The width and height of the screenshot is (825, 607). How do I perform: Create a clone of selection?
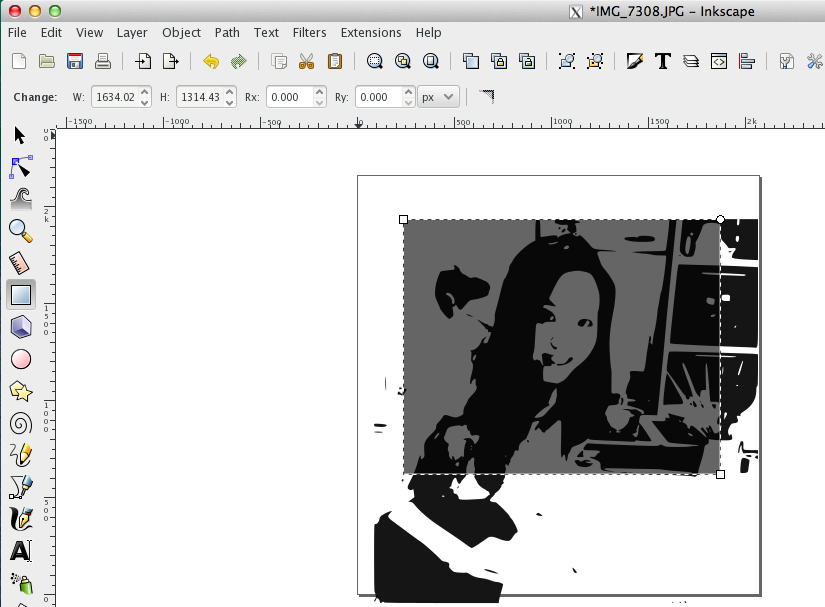point(499,61)
